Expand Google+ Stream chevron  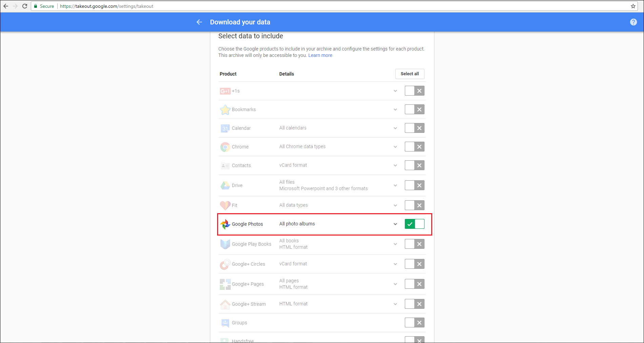395,304
